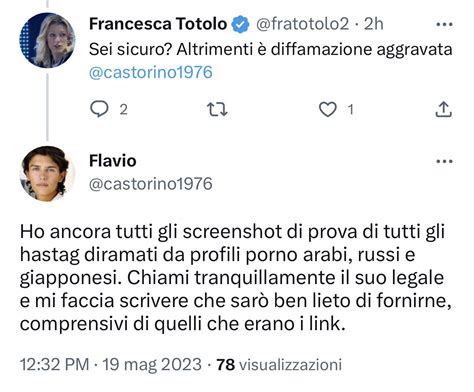
Task: Open Flavio's display name
Action: click(x=113, y=161)
